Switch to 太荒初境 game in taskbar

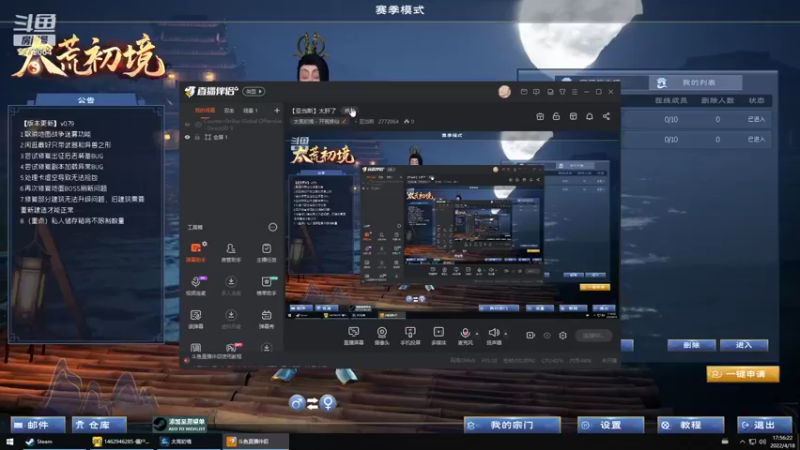tap(188, 441)
